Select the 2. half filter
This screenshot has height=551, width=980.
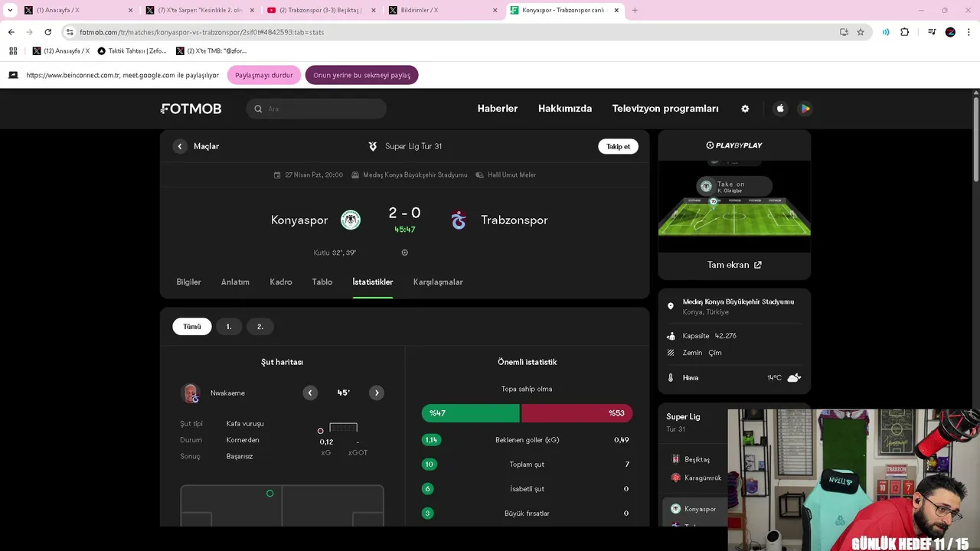pos(260,327)
